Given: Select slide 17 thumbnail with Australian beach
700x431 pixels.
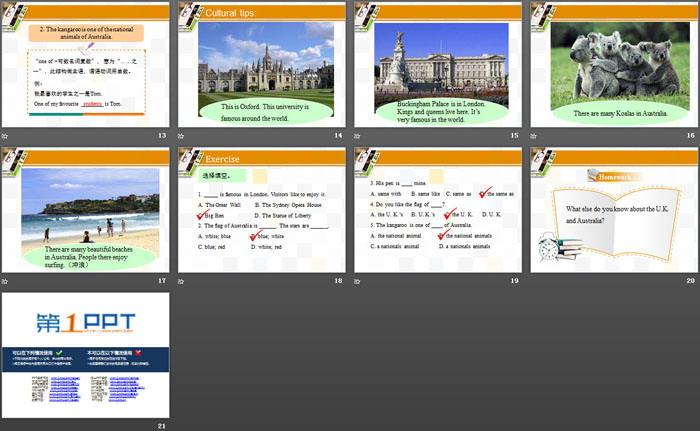Looking at the screenshot, I should coord(85,210).
